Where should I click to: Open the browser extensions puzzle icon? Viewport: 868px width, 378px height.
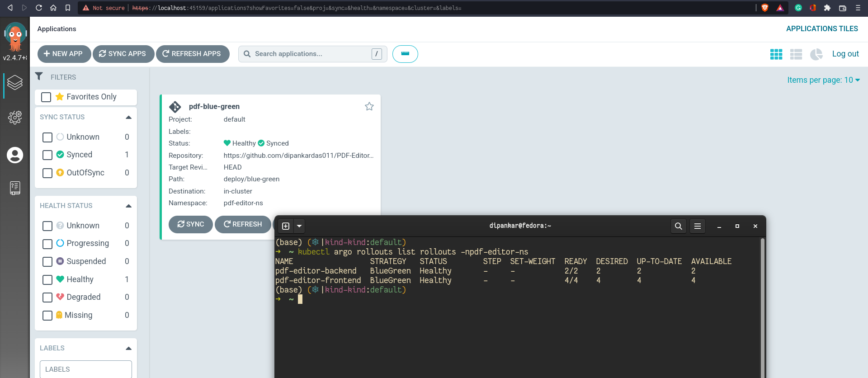click(x=827, y=8)
